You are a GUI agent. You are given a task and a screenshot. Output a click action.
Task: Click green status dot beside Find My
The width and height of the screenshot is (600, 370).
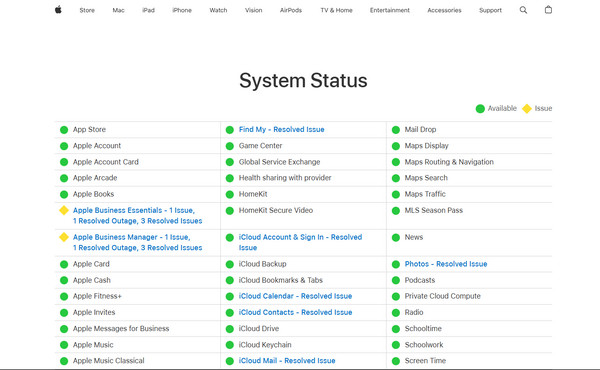tap(230, 130)
